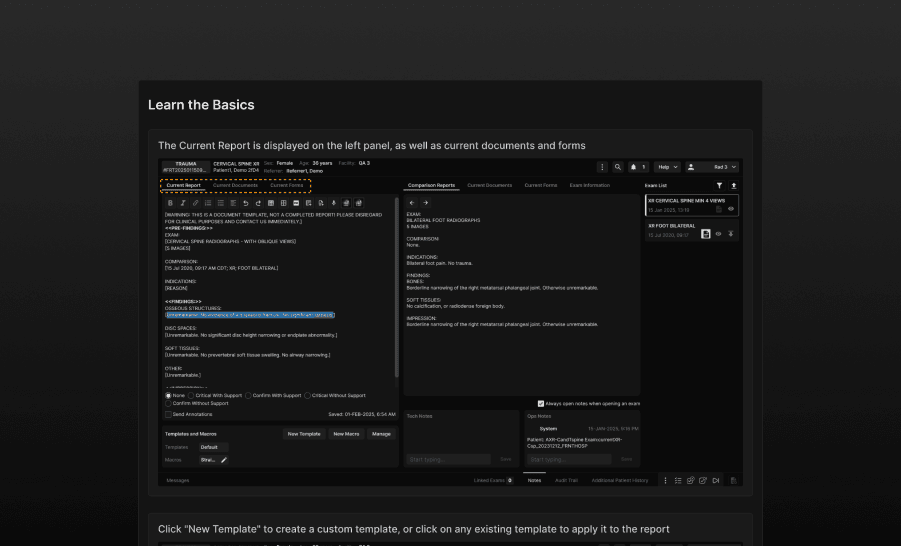Click the Bold formatting icon
Viewport: 901px width, 546px height.
pyautogui.click(x=170, y=203)
